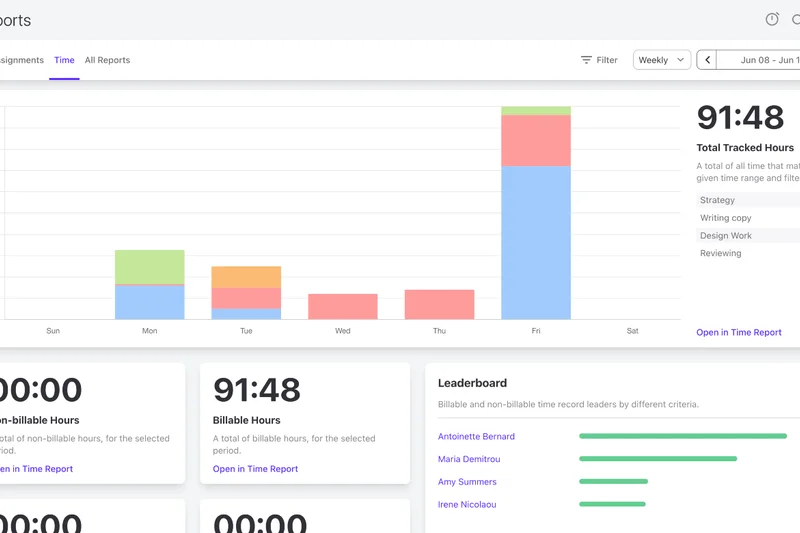This screenshot has height=533, width=800.
Task: Click Antoinette Bernard's green progress bar
Action: coord(682,436)
